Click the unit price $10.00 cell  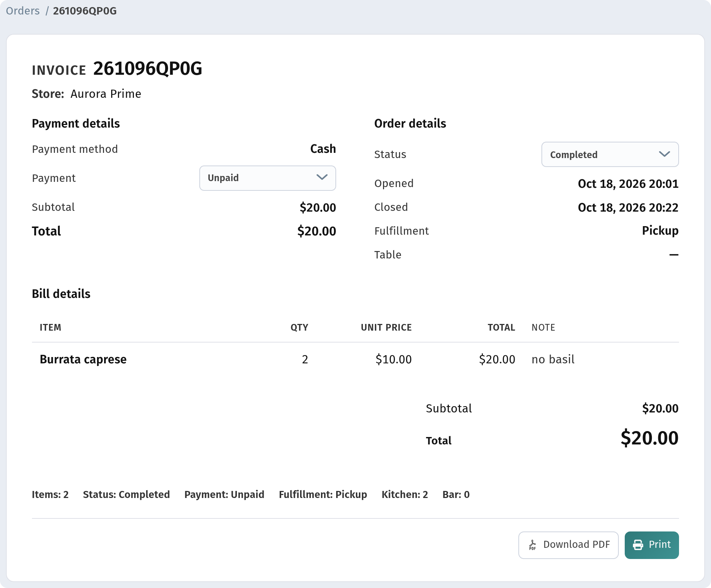pyautogui.click(x=393, y=359)
